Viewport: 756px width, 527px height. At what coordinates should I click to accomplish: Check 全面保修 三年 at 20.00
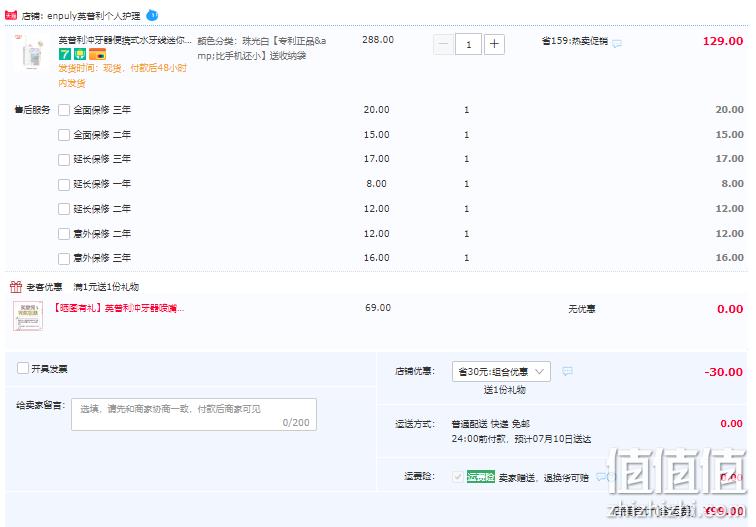pos(64,110)
